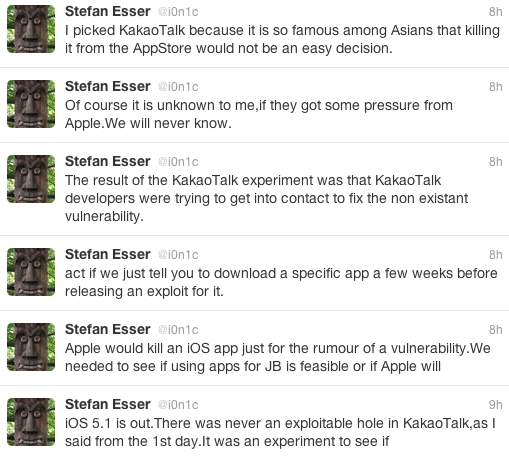Open avatar of 'The result of the KakaoTalk' tweet
This screenshot has height=458, width=509.
[31, 179]
